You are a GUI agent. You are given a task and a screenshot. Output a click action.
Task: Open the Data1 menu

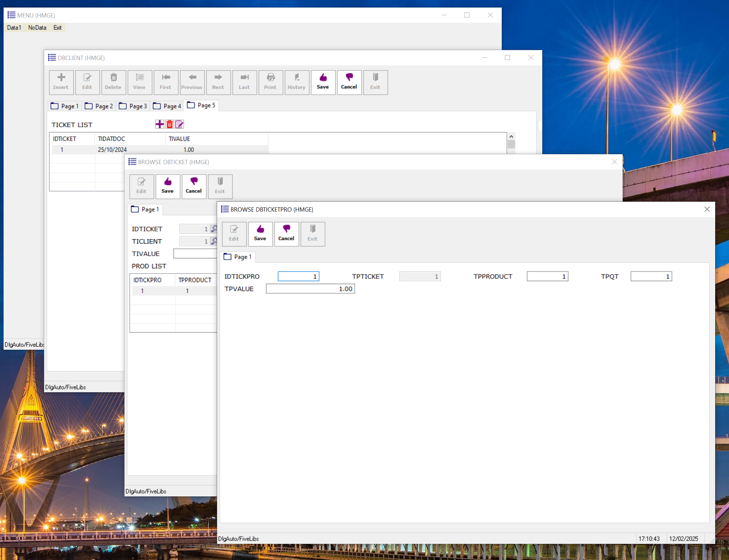pyautogui.click(x=14, y=28)
